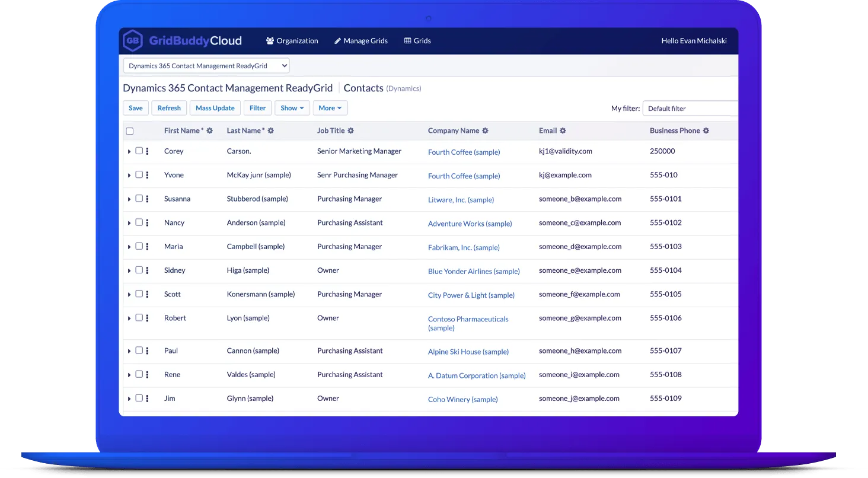This screenshot has height=478, width=868.
Task: Expand the Jim row details arrow
Action: [129, 399]
